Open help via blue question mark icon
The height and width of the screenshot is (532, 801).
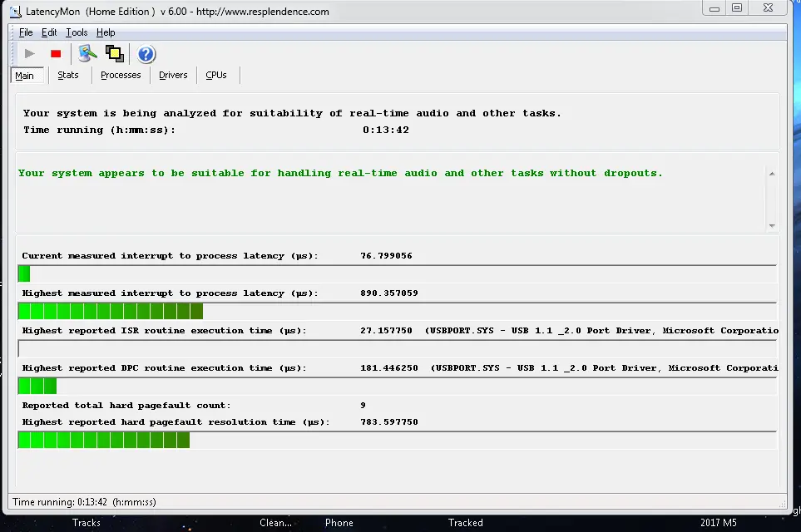pyautogui.click(x=146, y=54)
